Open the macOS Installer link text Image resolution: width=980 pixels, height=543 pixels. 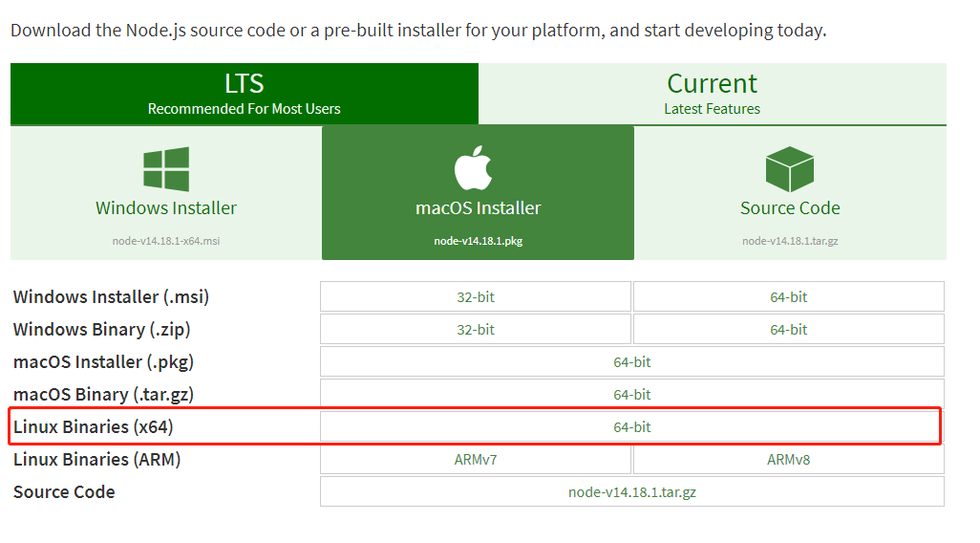[x=479, y=207]
